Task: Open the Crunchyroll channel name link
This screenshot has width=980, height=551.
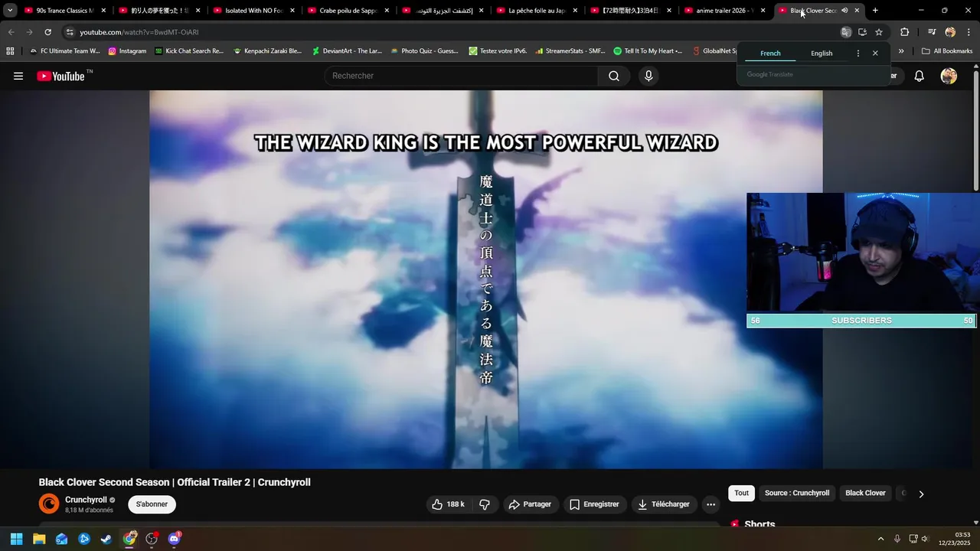Action: (86, 500)
